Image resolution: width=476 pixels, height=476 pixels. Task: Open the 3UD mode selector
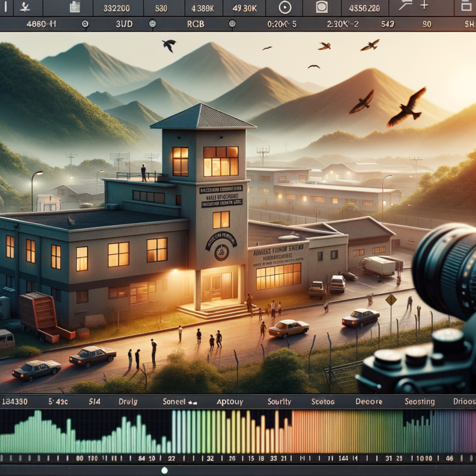pyautogui.click(x=125, y=24)
